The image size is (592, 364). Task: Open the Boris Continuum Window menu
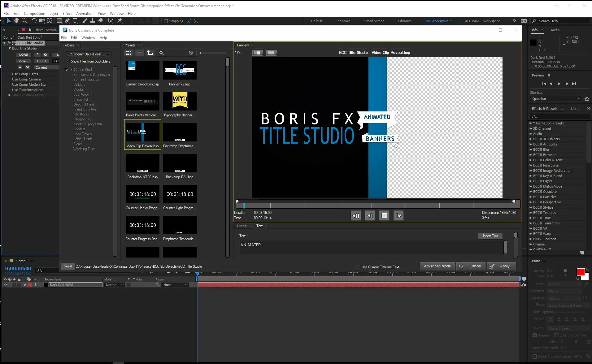pyautogui.click(x=88, y=38)
